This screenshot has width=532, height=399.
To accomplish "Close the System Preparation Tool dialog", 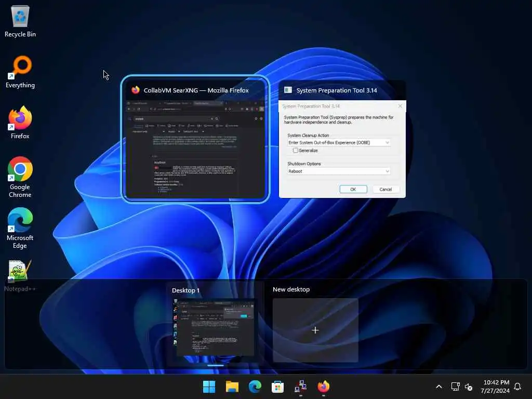I will [400, 106].
